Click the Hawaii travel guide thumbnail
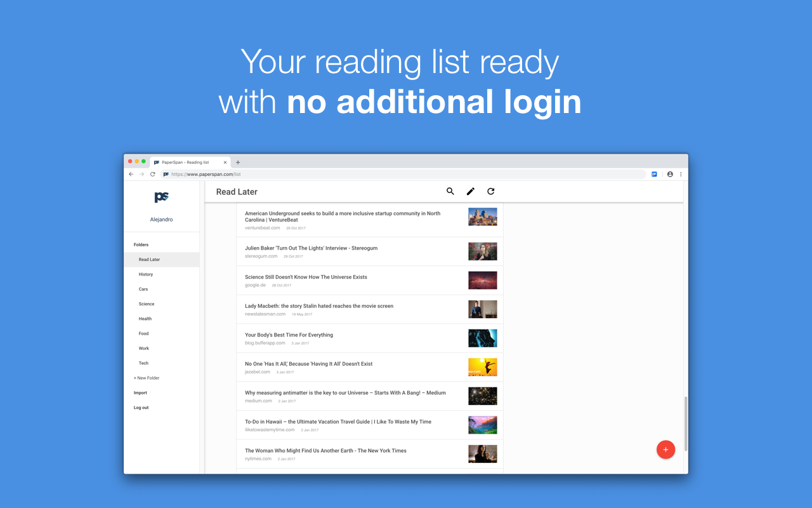Viewport: 812px width, 508px height. [x=483, y=425]
